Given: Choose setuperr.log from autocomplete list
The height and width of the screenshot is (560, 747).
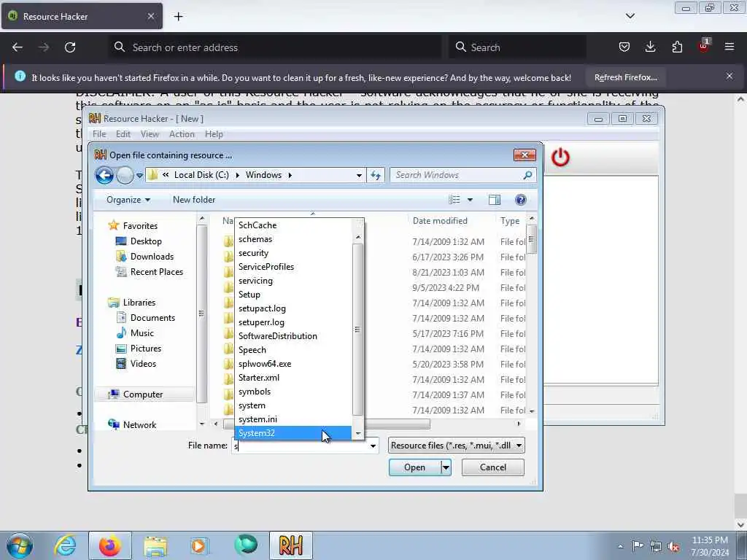Looking at the screenshot, I should 293,322.
